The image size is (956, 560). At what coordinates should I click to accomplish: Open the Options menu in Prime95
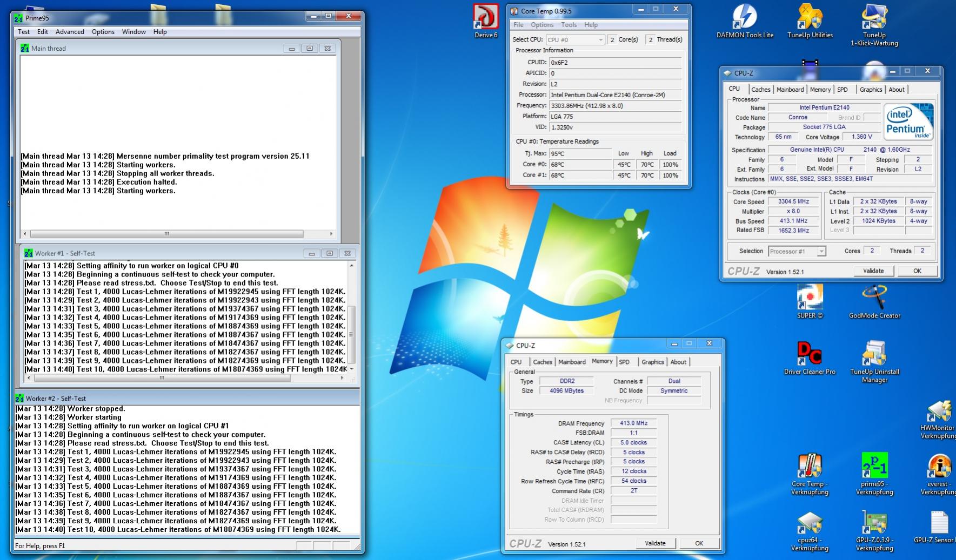(103, 32)
